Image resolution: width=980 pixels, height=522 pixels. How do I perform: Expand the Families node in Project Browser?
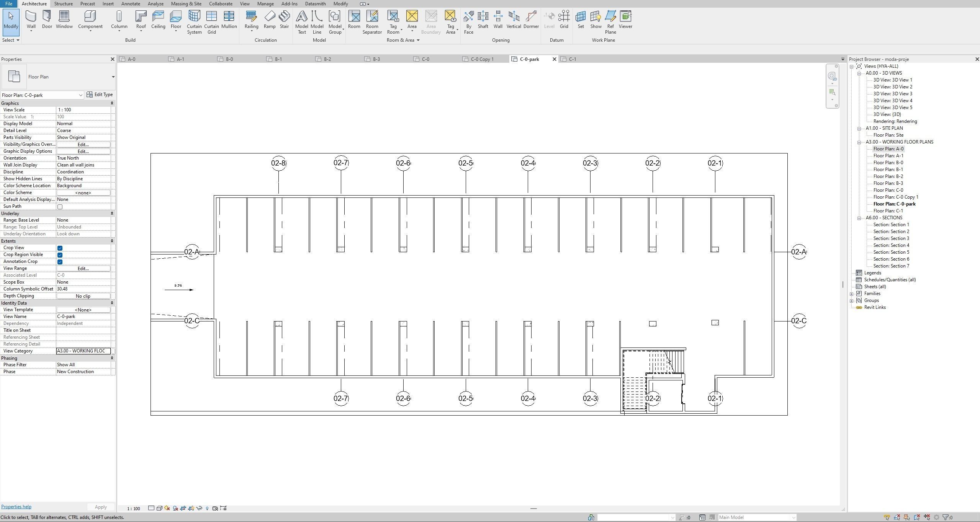(852, 294)
